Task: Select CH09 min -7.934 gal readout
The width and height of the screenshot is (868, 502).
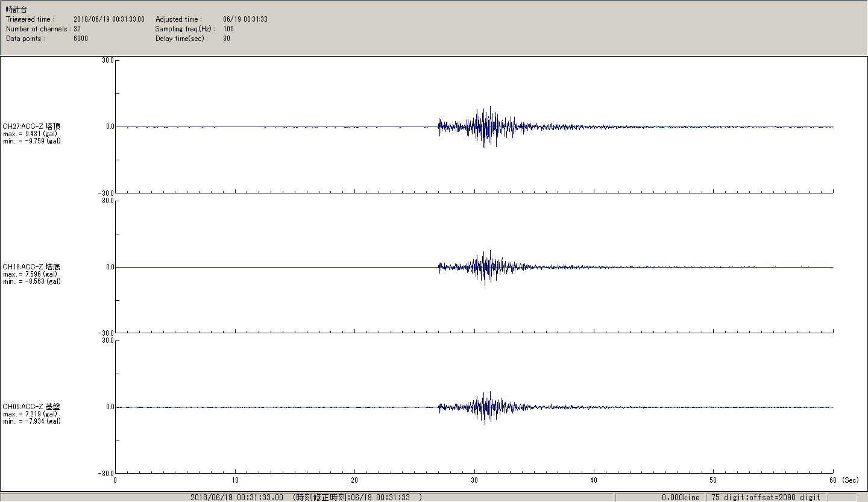Action: click(31, 421)
